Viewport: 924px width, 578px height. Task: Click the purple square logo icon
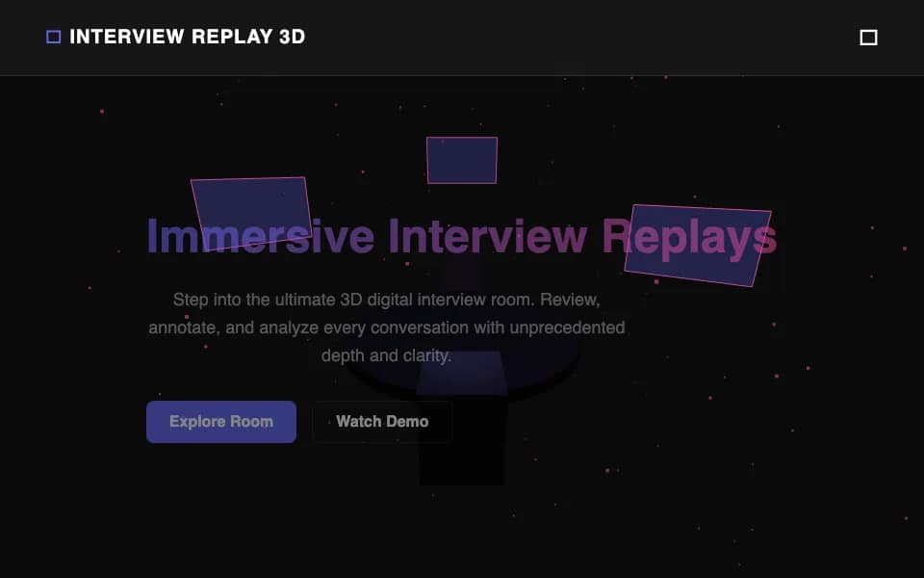pos(54,37)
